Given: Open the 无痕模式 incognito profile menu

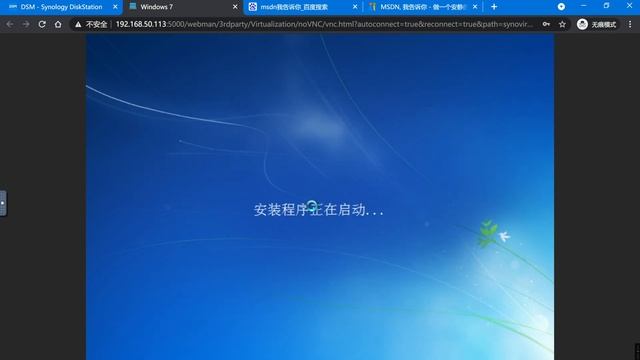Looking at the screenshot, I should (x=596, y=24).
